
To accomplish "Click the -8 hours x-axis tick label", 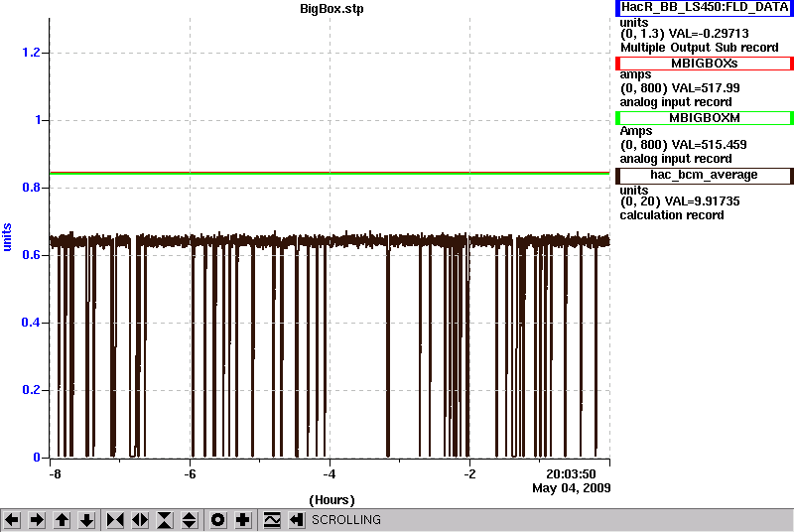I will point(55,474).
